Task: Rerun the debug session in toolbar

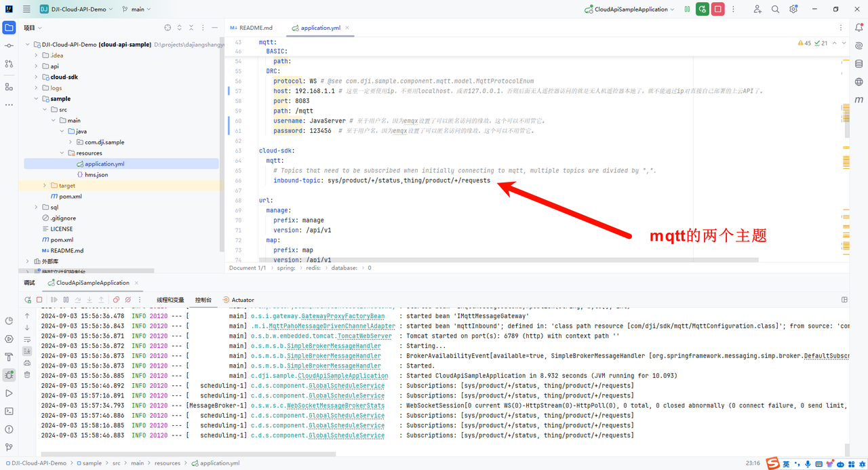Action: point(28,300)
